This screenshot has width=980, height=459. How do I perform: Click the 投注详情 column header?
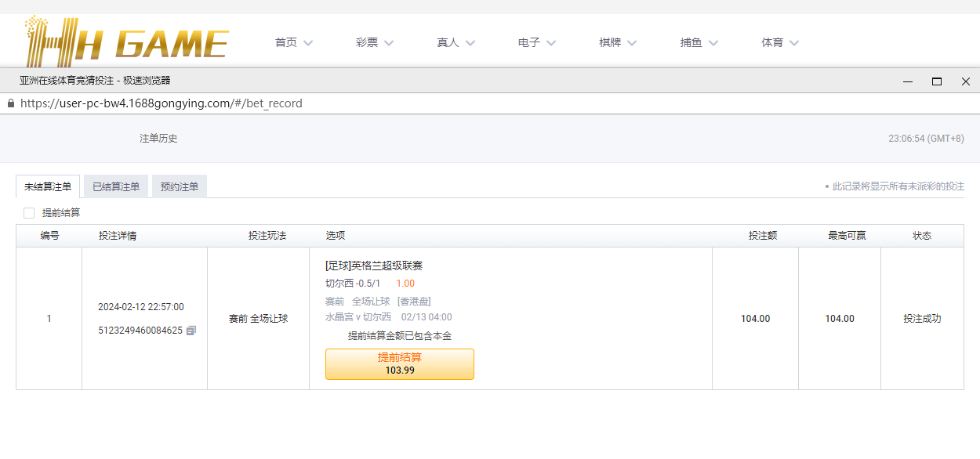(118, 236)
